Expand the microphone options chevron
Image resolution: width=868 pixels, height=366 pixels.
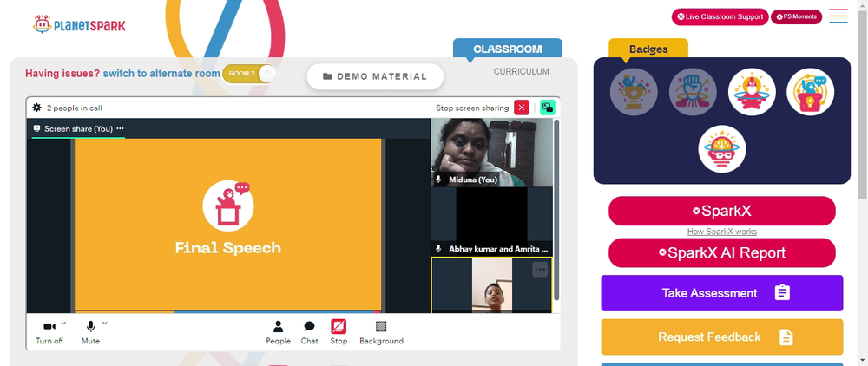(x=105, y=323)
